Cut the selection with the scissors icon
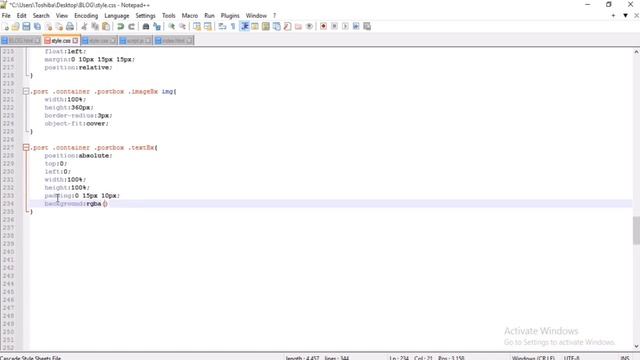640x360 pixels. click(84, 27)
